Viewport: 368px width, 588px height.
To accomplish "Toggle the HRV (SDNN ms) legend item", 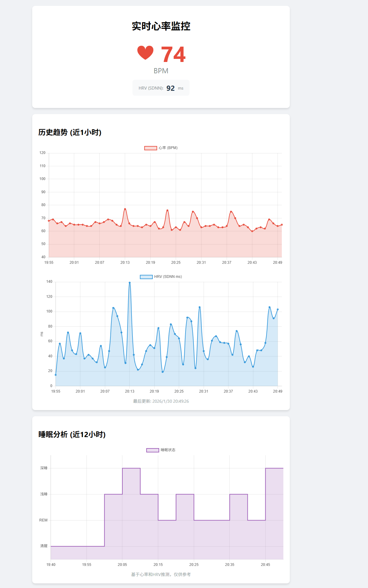I will point(161,277).
